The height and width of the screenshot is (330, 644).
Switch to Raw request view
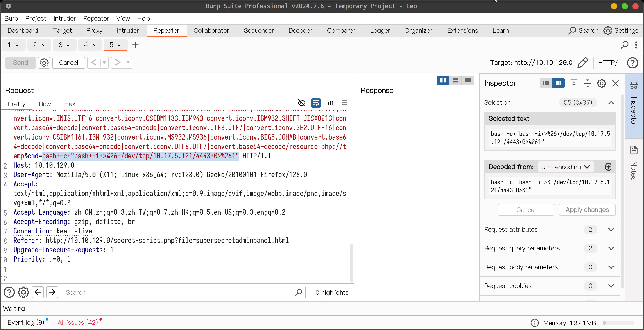coord(45,104)
